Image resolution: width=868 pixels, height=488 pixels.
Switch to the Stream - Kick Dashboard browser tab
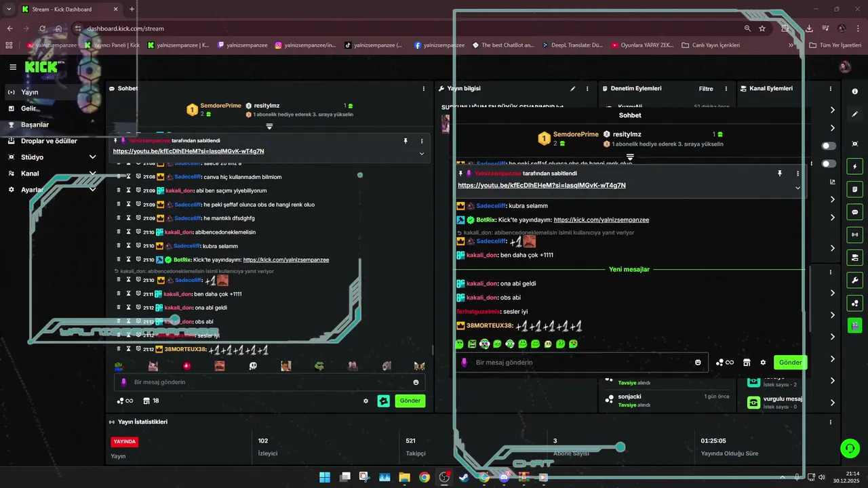70,9
